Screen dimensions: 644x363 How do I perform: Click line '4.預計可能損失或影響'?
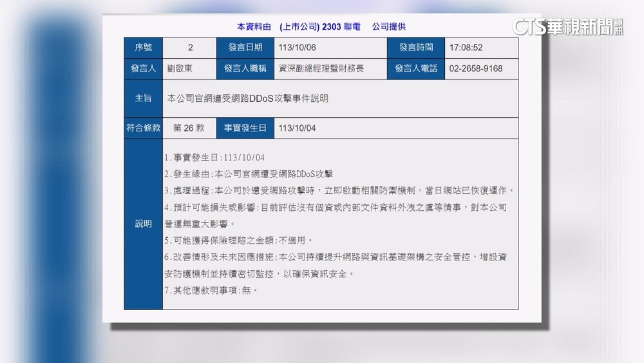336,208
